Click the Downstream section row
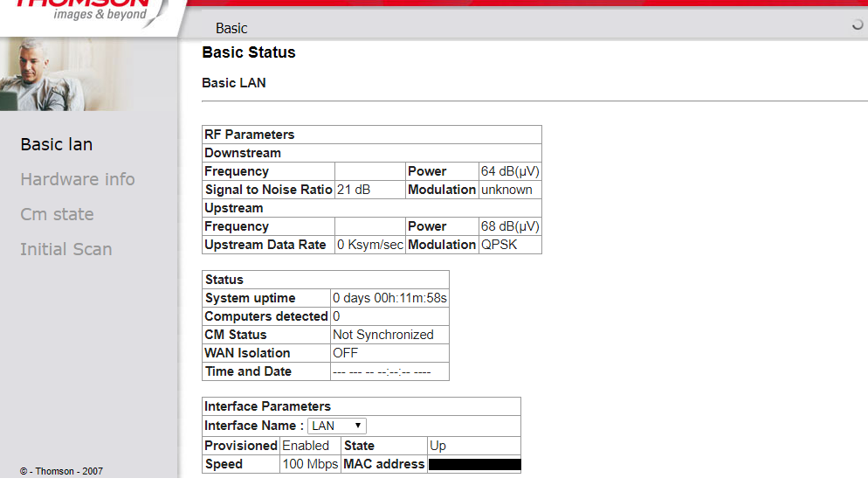Viewport: 868px width, 499px height. [372, 153]
